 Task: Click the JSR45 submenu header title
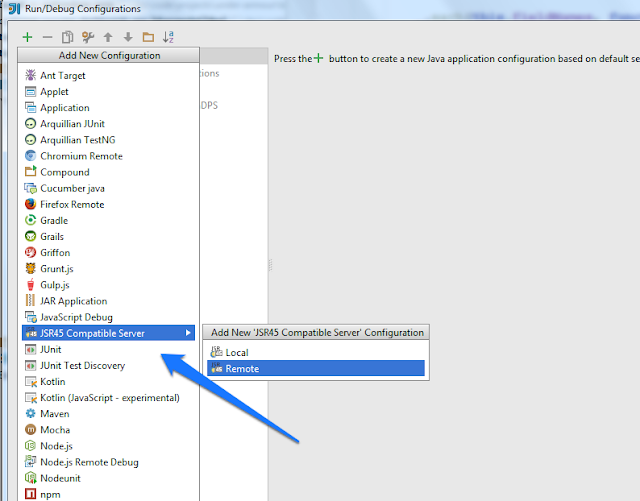tap(316, 332)
